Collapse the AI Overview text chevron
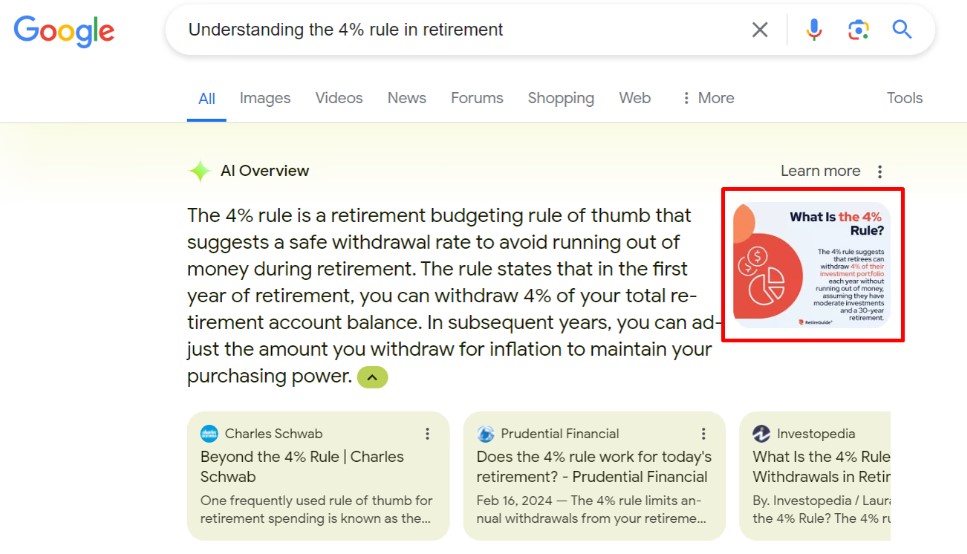Image resolution: width=967 pixels, height=554 pixels. pos(372,377)
